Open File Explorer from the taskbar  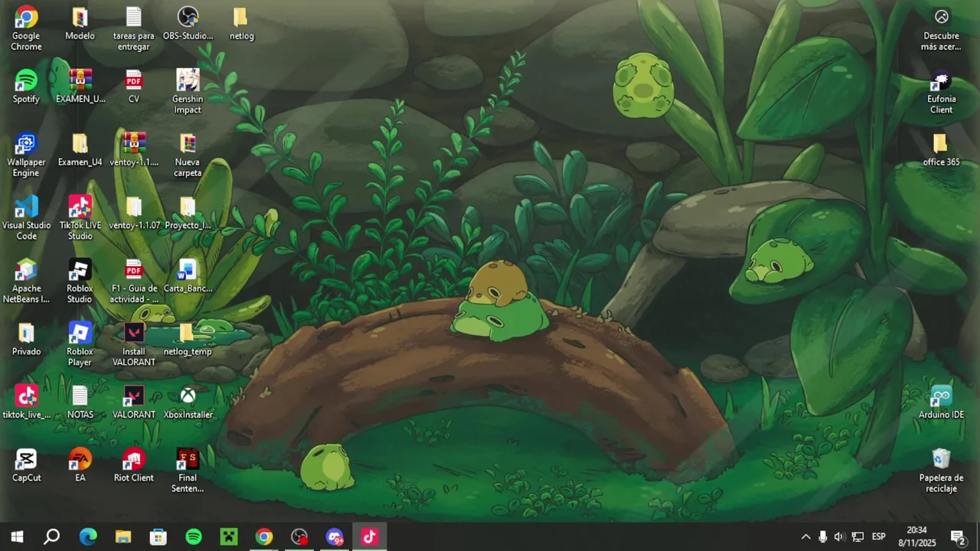coord(123,537)
